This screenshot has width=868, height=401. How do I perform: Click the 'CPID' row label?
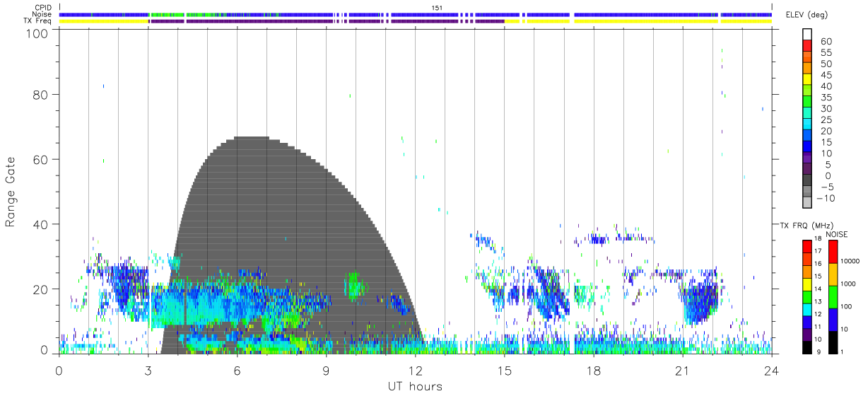click(x=44, y=8)
